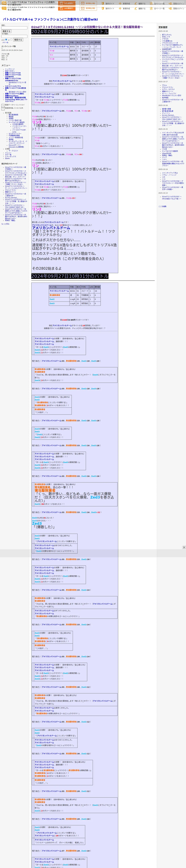Click heading 2024年09月27日10時31分のバトル
The width and height of the screenshot is (186, 868).
click(x=70, y=276)
